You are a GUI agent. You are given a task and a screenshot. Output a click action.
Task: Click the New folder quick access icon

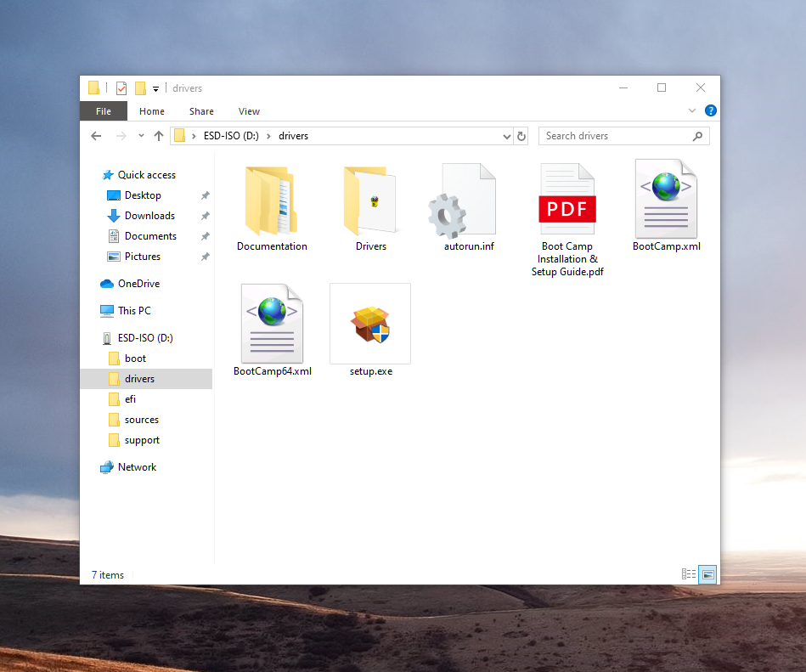click(x=140, y=88)
